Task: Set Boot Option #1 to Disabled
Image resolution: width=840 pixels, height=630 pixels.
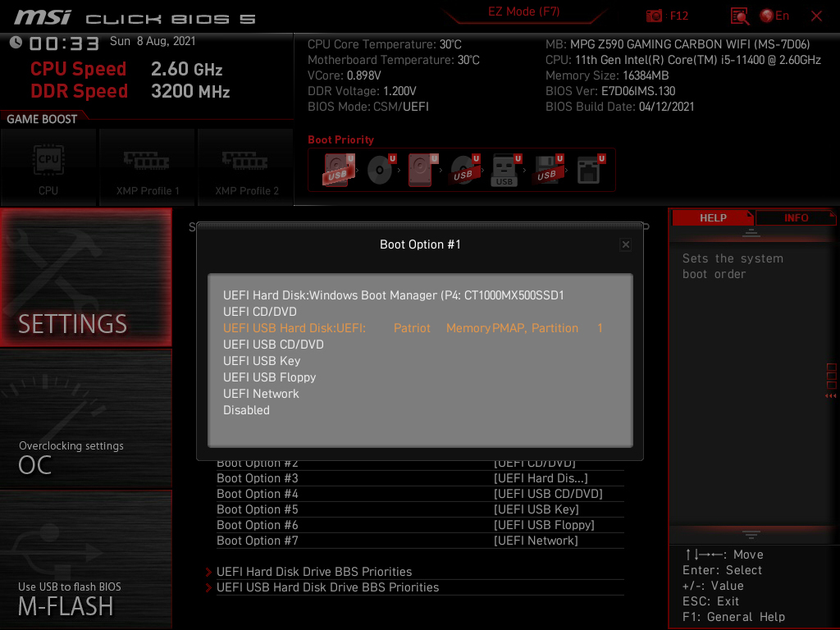Action: tap(246, 410)
